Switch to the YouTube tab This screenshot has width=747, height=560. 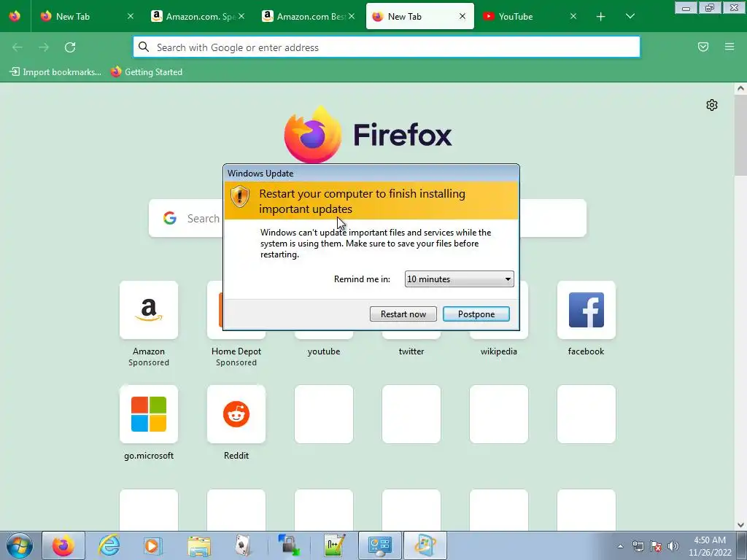(530, 16)
